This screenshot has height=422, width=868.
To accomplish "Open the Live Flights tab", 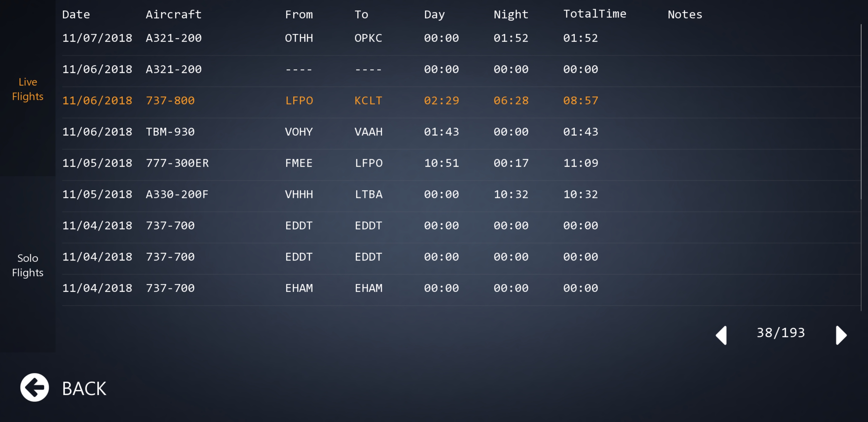I will pos(28,89).
